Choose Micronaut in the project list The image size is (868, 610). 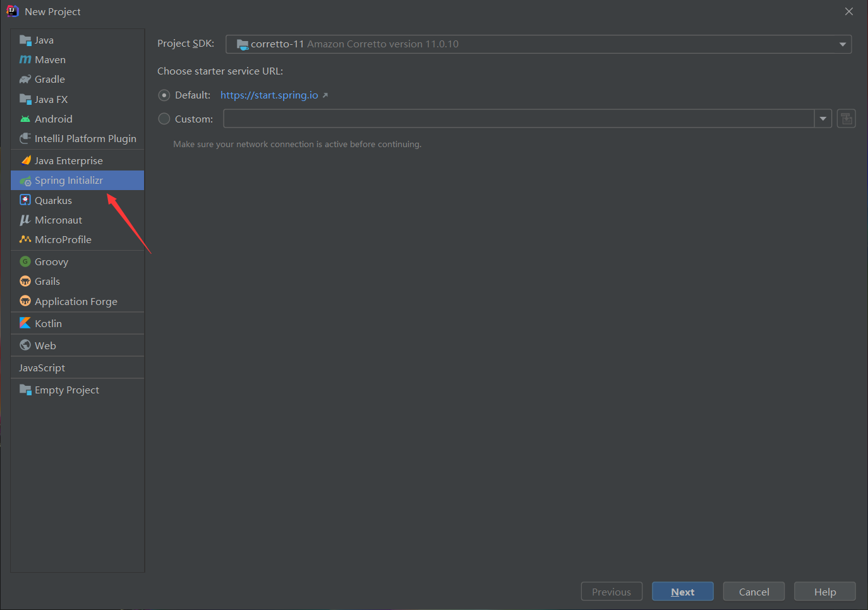tap(77, 220)
